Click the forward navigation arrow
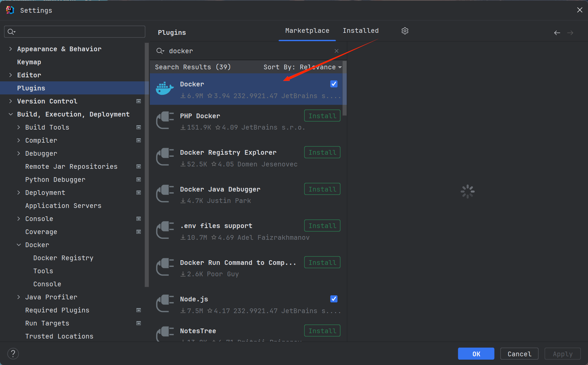Screen dimensions: 588x365 click(570, 33)
